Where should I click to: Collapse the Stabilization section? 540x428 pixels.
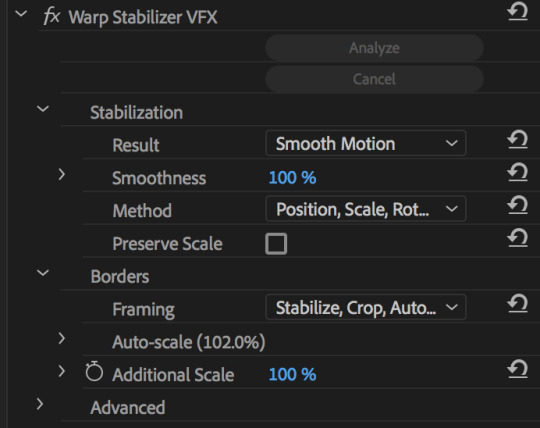[x=43, y=109]
